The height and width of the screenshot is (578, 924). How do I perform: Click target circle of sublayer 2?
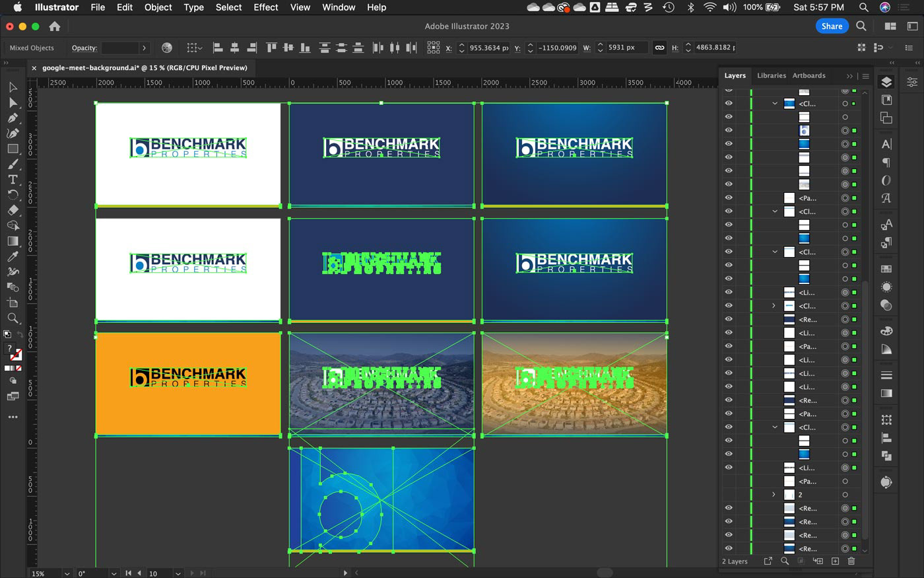pos(845,495)
